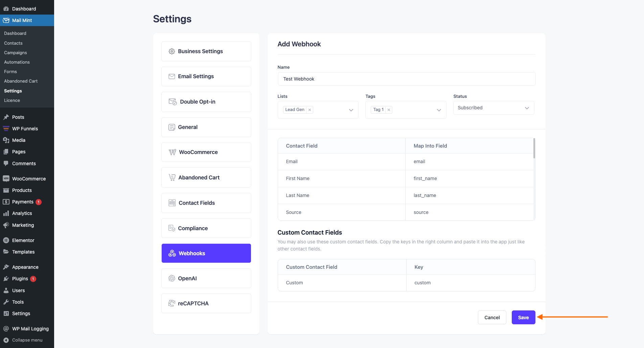This screenshot has height=348, width=644.
Task: Click the source mapping cell
Action: coord(469,212)
